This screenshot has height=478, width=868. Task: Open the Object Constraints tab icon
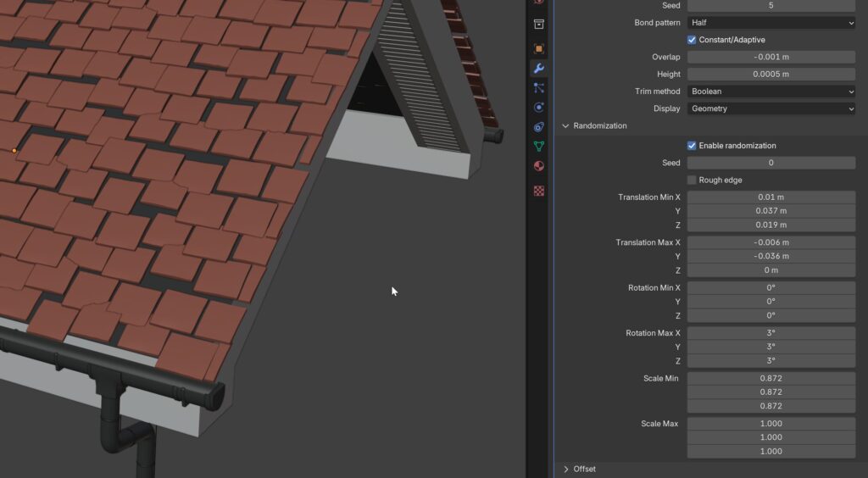coord(538,127)
